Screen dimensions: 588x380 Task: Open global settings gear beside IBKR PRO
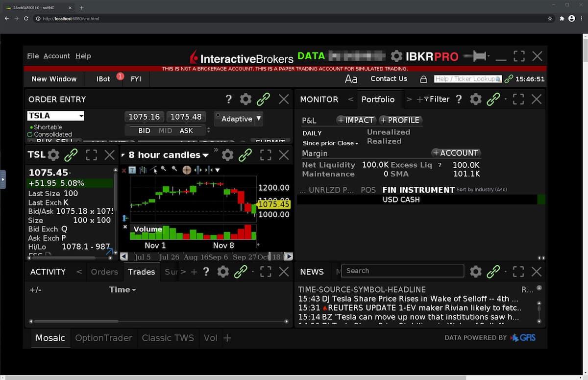click(x=396, y=56)
